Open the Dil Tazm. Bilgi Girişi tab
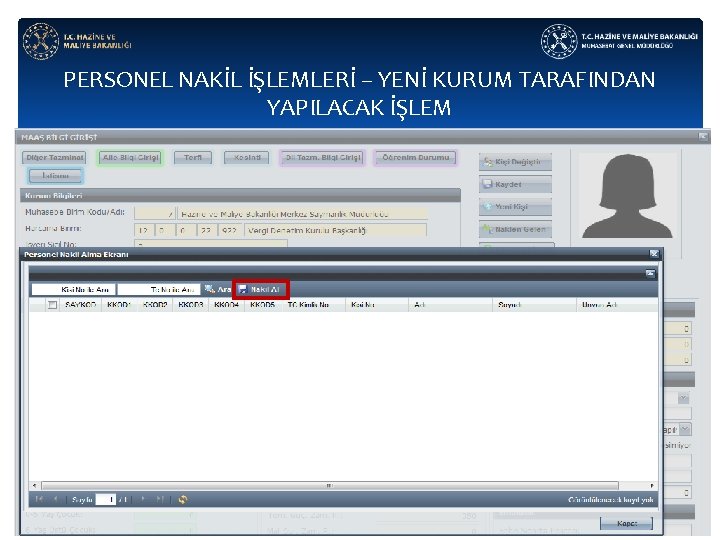The height and width of the screenshot is (540, 720). pos(322,158)
